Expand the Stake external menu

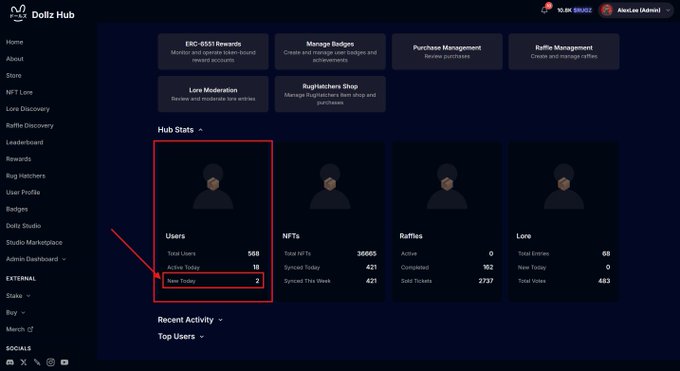(18, 295)
